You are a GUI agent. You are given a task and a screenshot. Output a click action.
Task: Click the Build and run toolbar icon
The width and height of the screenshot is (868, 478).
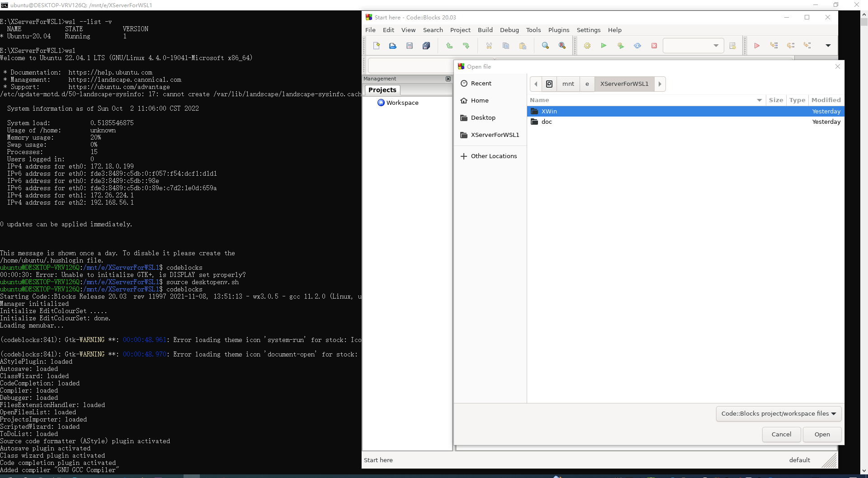[621, 46]
